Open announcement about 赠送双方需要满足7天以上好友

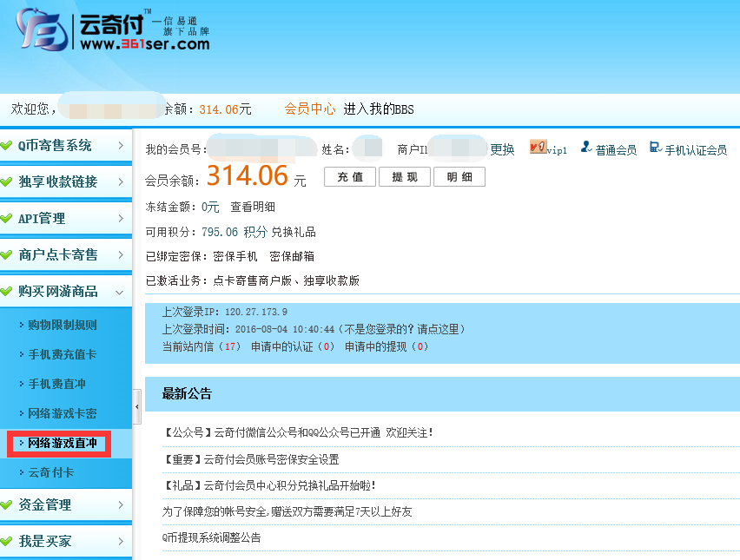pos(287,512)
